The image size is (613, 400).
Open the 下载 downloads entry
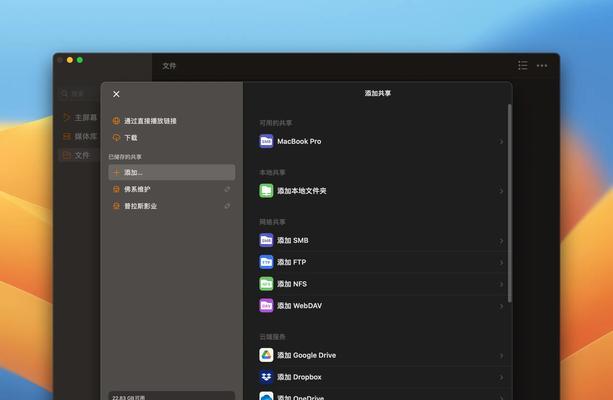click(172, 138)
